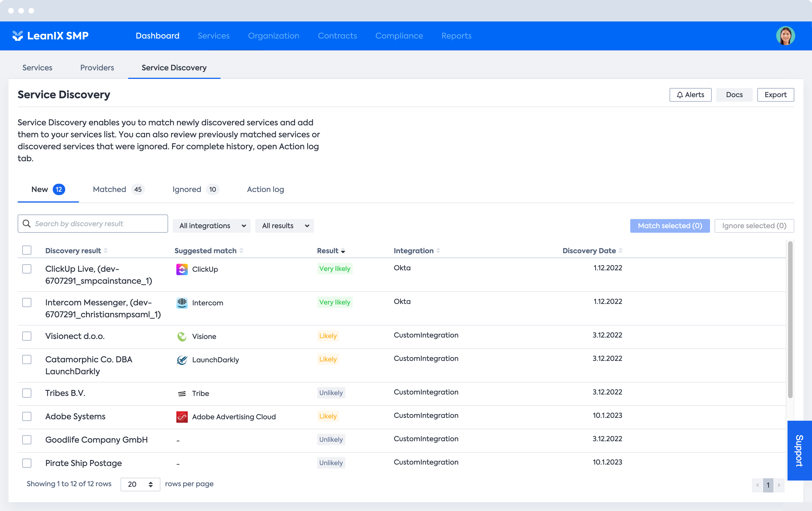The height and width of the screenshot is (511, 812).
Task: Click the Adobe Advertising Cloud match name
Action: [x=234, y=417]
